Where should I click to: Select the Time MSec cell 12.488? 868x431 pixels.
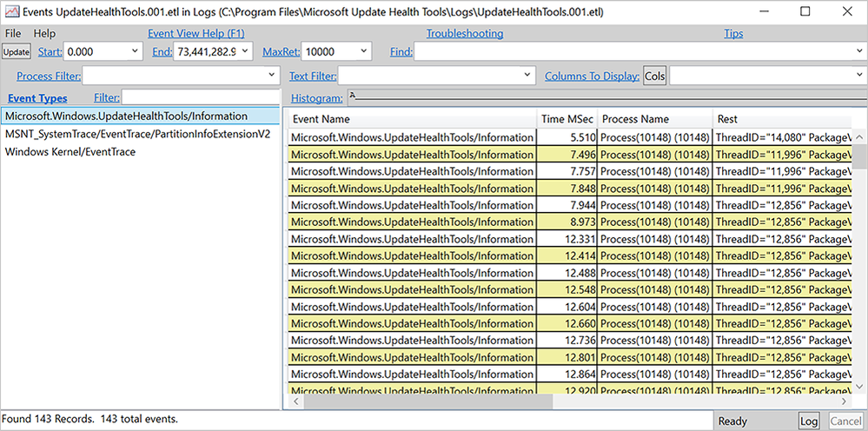(x=567, y=273)
